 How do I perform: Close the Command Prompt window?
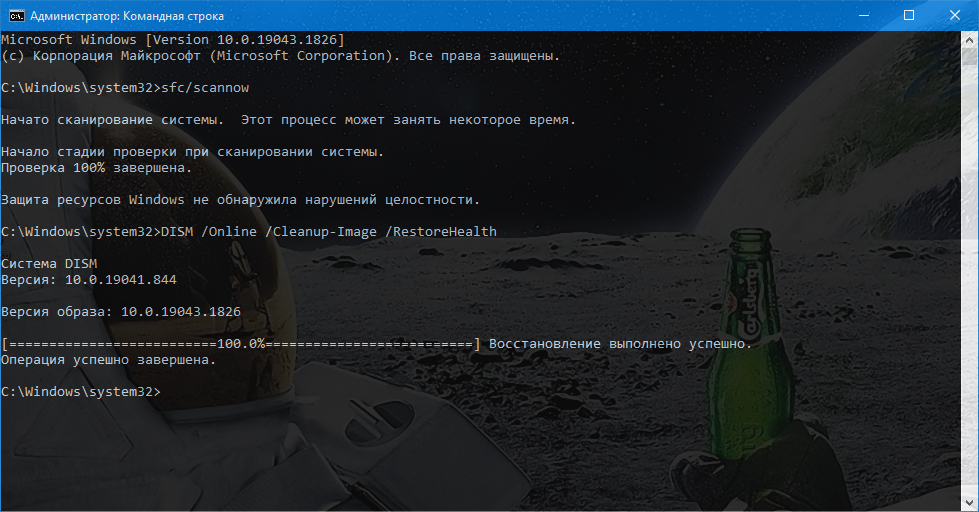click(955, 16)
